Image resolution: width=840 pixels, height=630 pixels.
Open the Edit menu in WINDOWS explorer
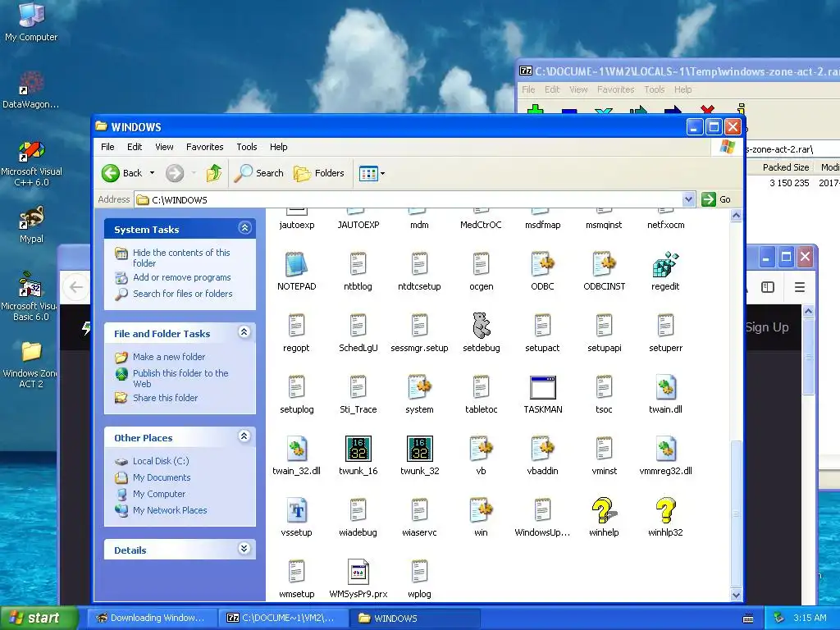coord(135,147)
